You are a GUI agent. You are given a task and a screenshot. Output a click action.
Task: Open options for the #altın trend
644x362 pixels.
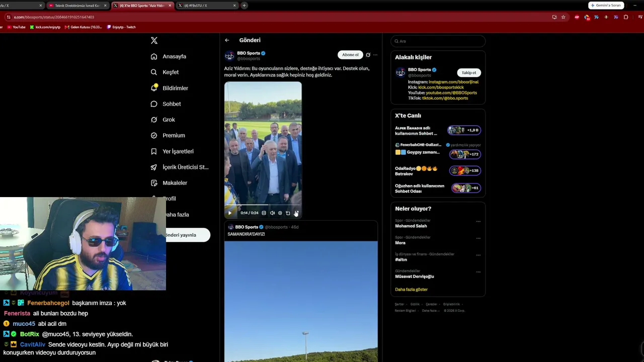point(478,255)
